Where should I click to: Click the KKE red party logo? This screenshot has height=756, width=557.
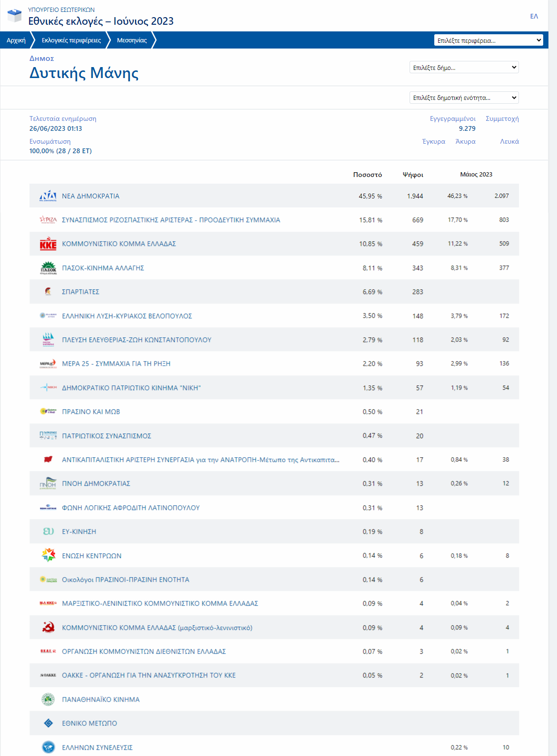[48, 244]
